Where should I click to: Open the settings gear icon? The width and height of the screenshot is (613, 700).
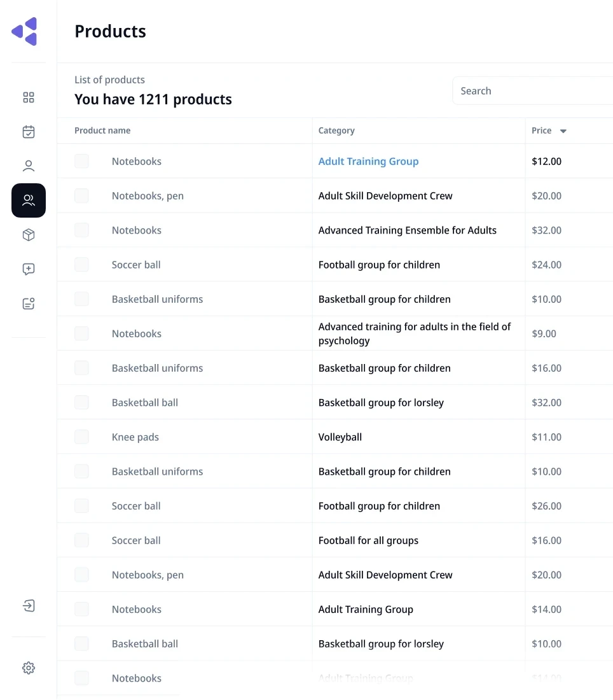(29, 668)
